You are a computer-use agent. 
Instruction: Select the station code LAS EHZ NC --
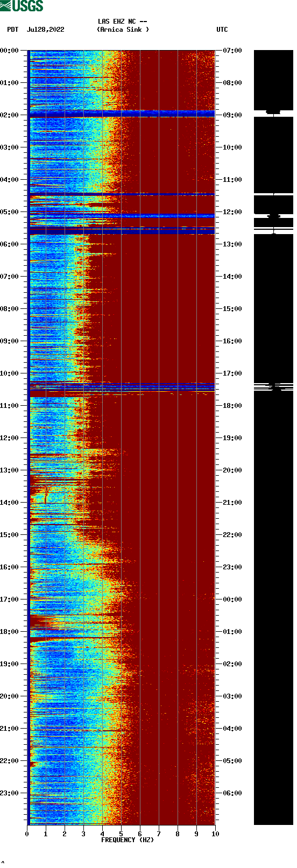pyautogui.click(x=123, y=22)
